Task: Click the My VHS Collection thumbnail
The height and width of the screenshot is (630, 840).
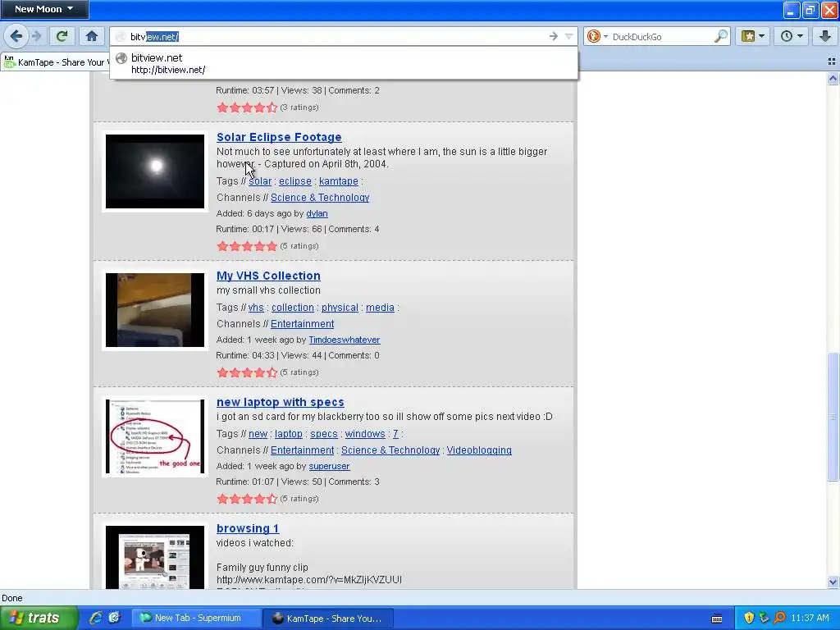Action: pyautogui.click(x=155, y=310)
